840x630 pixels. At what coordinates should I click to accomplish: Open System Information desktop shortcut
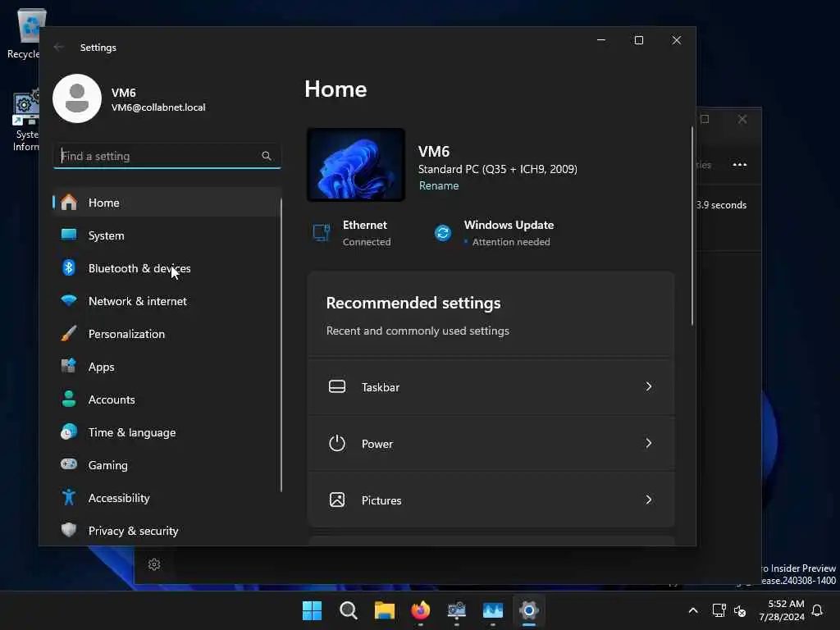click(25, 121)
